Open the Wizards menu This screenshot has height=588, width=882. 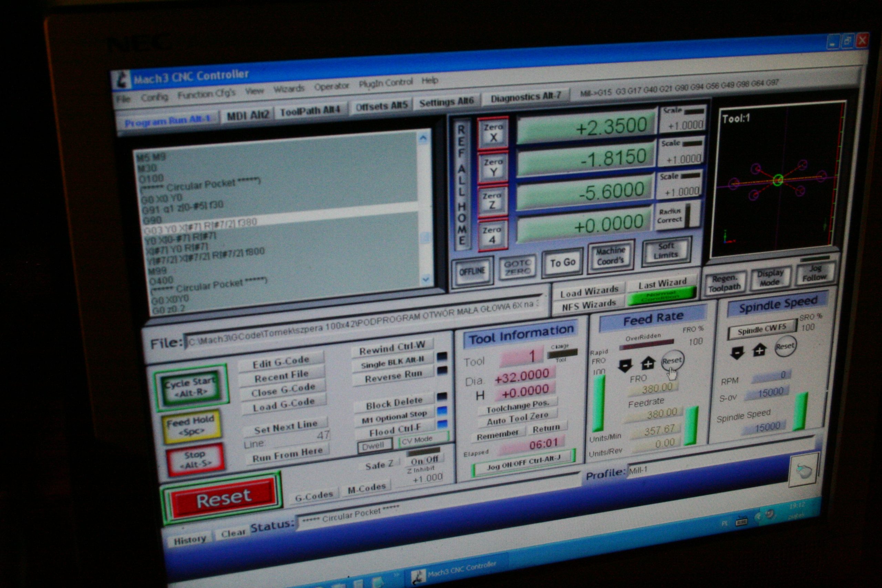coord(288,89)
